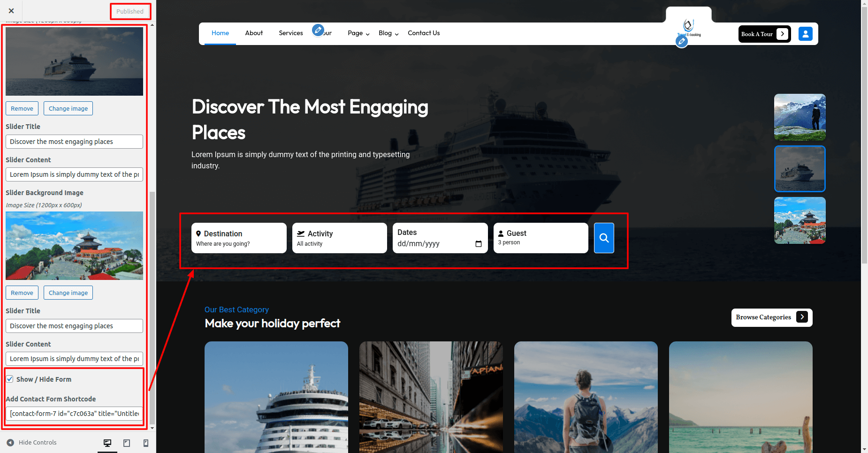Viewport: 868px width, 453px height.
Task: Expand the Page menu dropdown
Action: 358,33
